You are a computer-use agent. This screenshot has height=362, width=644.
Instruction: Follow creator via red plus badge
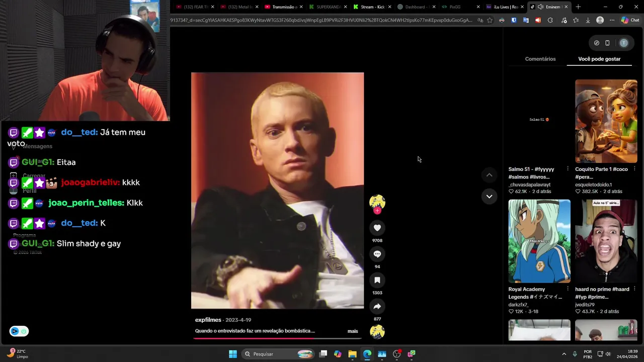point(377,211)
